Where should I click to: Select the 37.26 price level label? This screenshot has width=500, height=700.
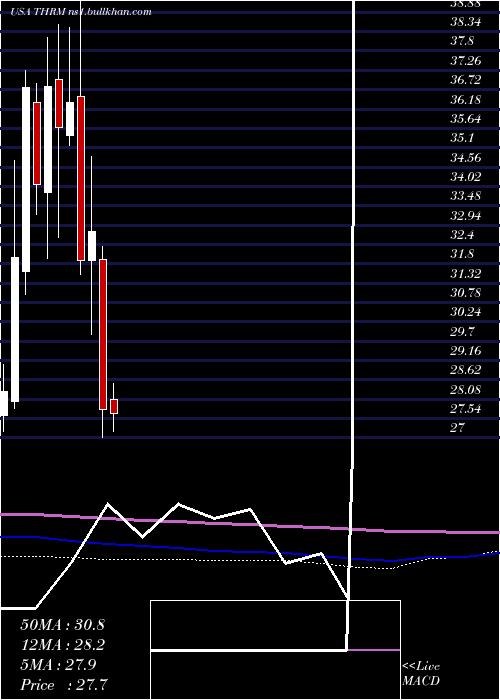[466, 60]
